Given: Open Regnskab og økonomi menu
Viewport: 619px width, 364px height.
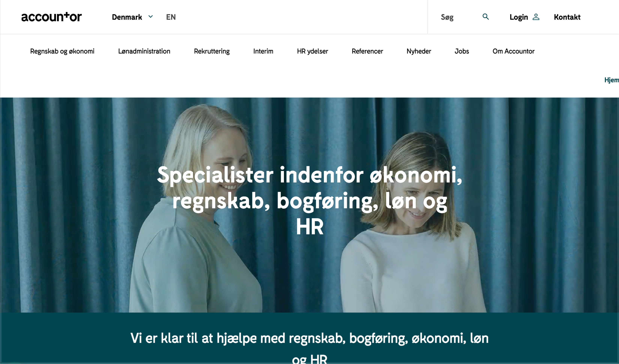Looking at the screenshot, I should [62, 51].
